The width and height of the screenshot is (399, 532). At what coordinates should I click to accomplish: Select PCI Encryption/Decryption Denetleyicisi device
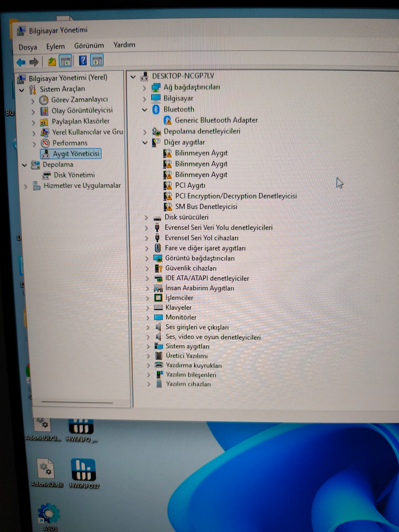click(236, 196)
